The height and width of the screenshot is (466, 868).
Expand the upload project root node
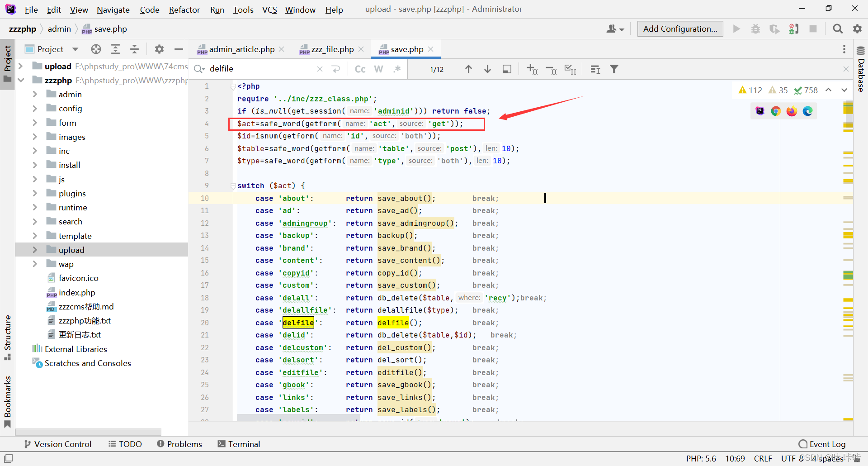tap(21, 66)
